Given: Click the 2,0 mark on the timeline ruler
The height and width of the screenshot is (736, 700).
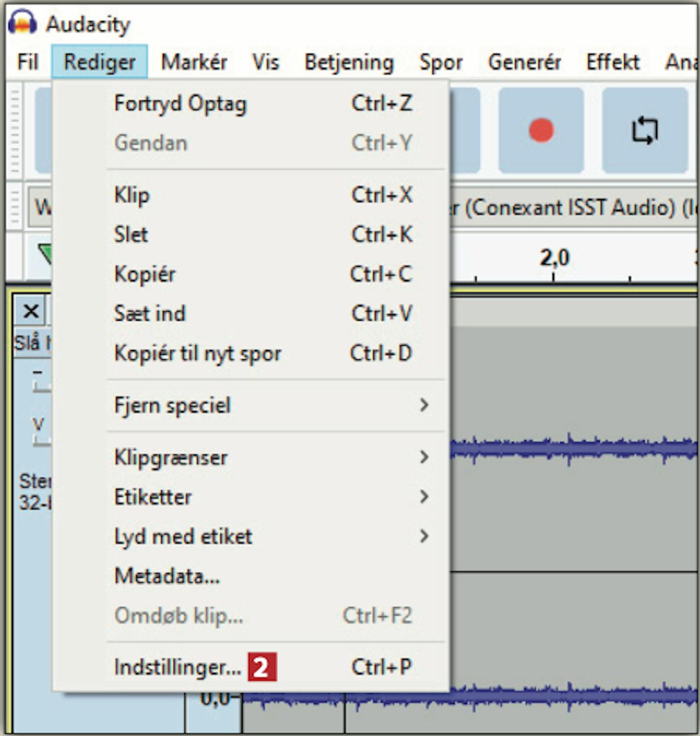Looking at the screenshot, I should point(554,258).
